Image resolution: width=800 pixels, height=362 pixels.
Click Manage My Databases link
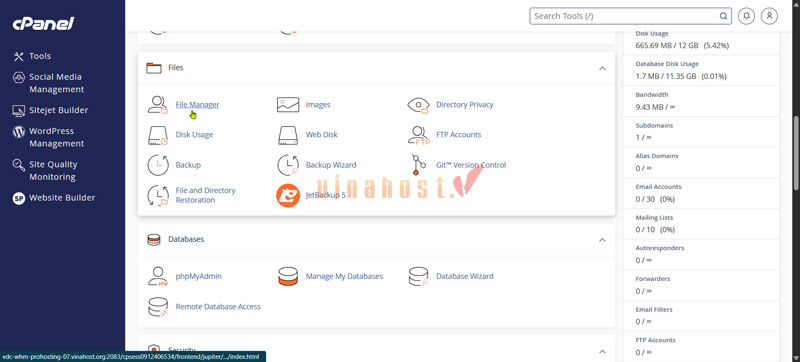point(344,276)
